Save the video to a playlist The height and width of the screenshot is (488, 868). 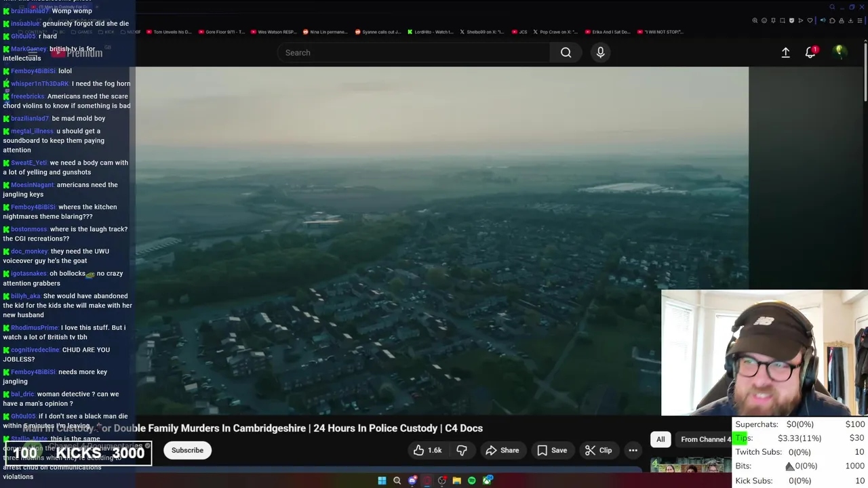(552, 450)
